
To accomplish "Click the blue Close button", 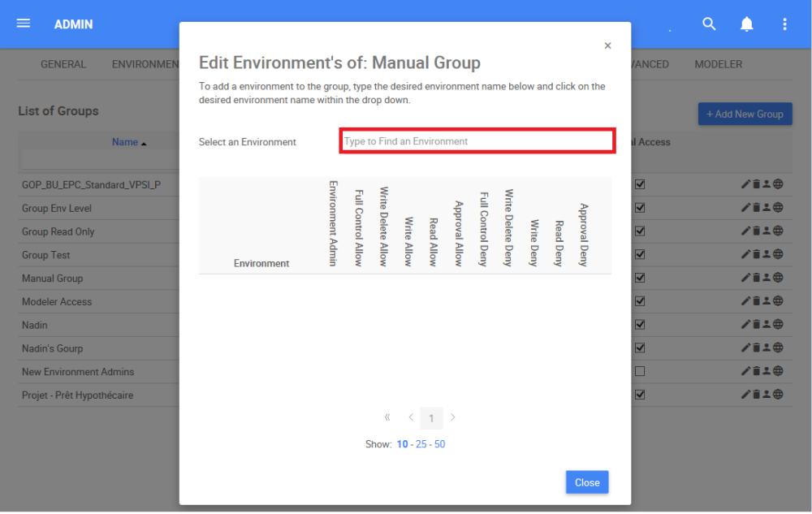I will point(587,482).
